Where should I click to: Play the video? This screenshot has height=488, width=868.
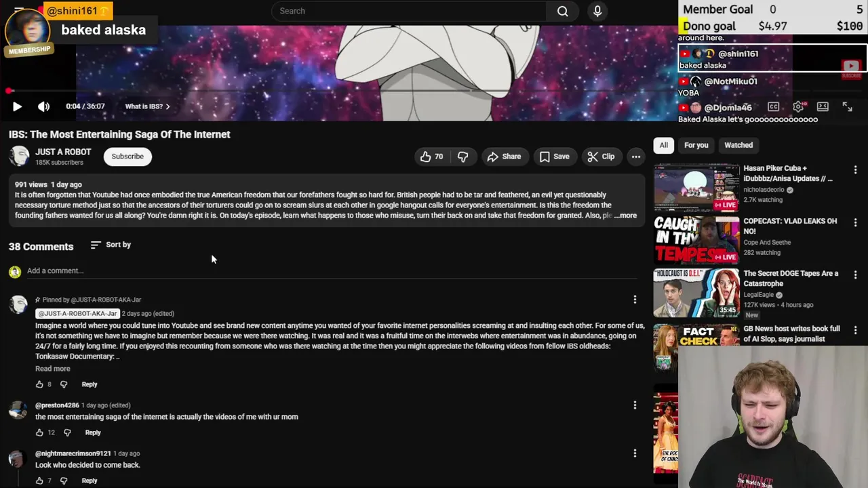[x=17, y=106]
